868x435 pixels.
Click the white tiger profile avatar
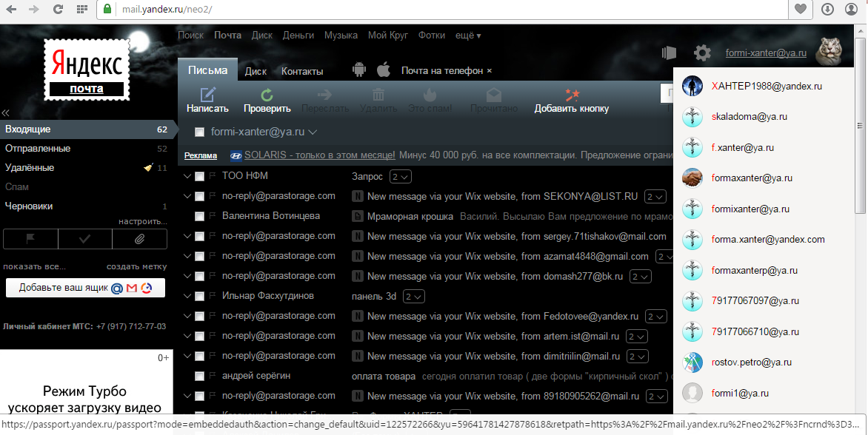(829, 51)
